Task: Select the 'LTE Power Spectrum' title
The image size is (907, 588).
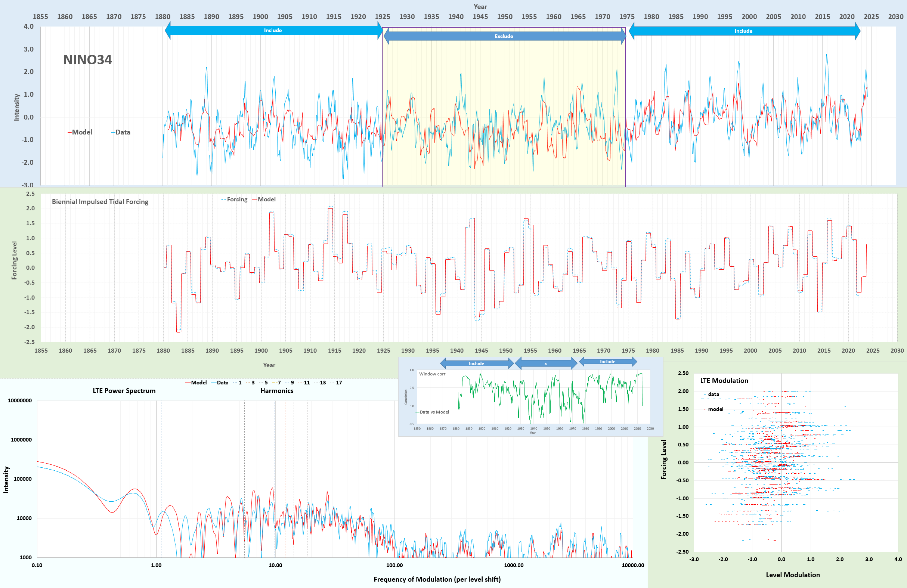Action: point(124,391)
